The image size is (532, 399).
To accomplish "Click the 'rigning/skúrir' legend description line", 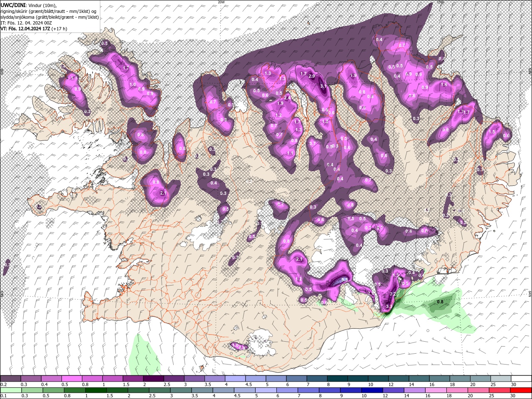I will 48,11.
